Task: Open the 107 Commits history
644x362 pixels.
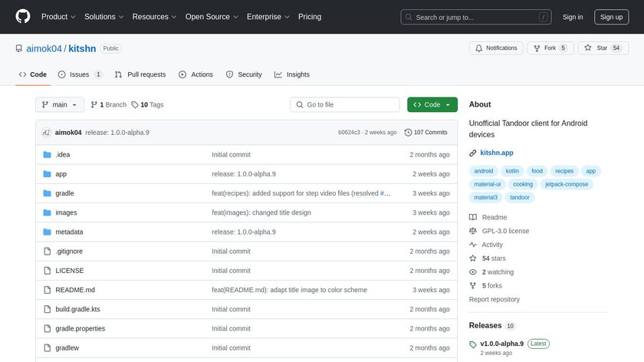Action: pos(426,133)
